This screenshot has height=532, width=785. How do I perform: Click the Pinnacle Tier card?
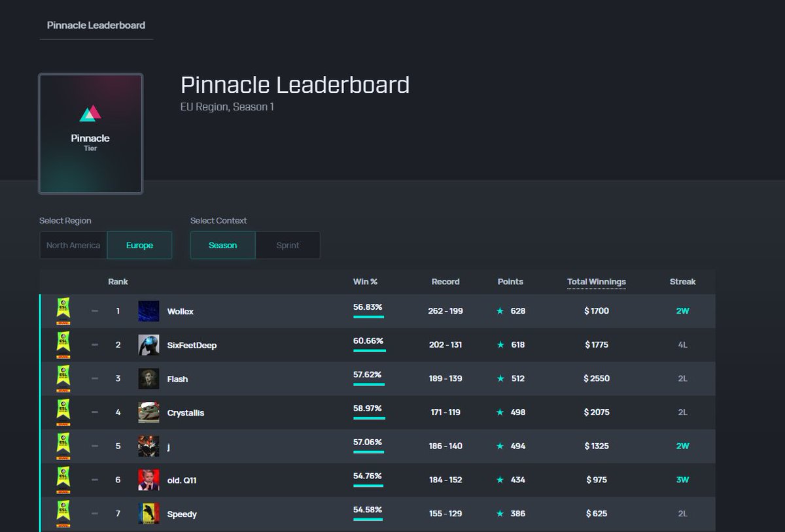click(90, 133)
